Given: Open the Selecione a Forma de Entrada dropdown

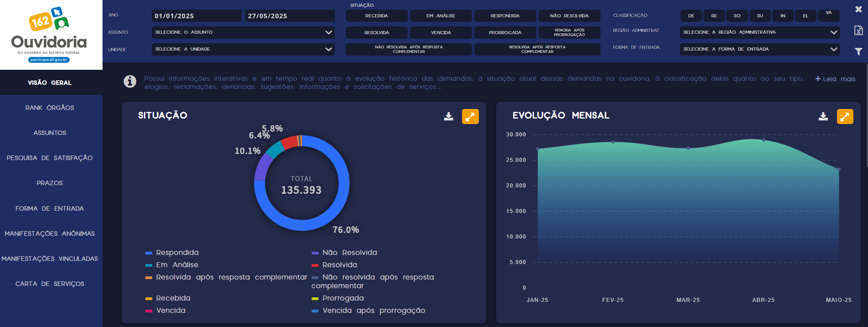Looking at the screenshot, I should pos(760,49).
